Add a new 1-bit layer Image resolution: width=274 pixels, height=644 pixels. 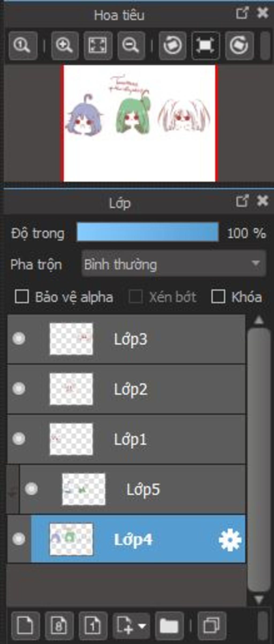(x=93, y=626)
